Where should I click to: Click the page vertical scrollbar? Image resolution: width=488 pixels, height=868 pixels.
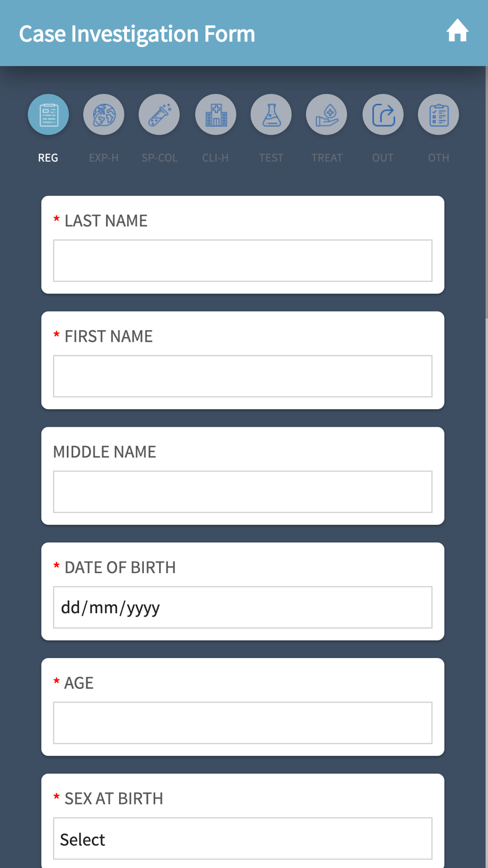click(487, 193)
